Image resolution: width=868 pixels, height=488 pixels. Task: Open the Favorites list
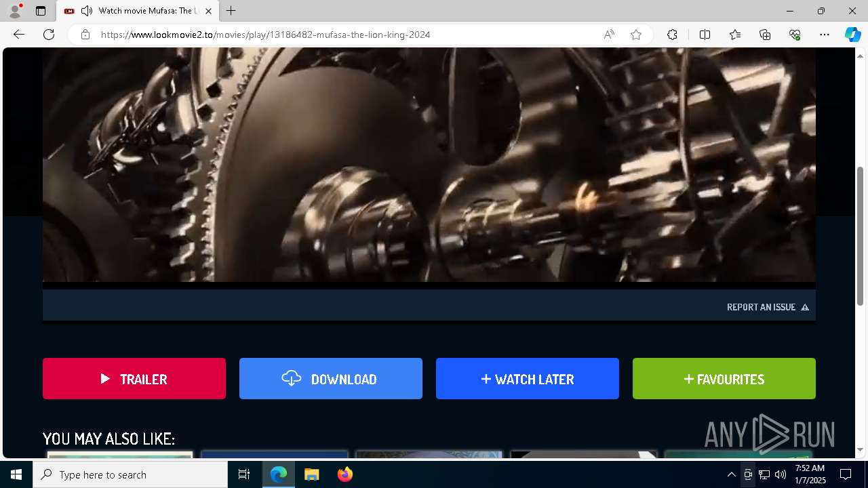[x=735, y=35]
